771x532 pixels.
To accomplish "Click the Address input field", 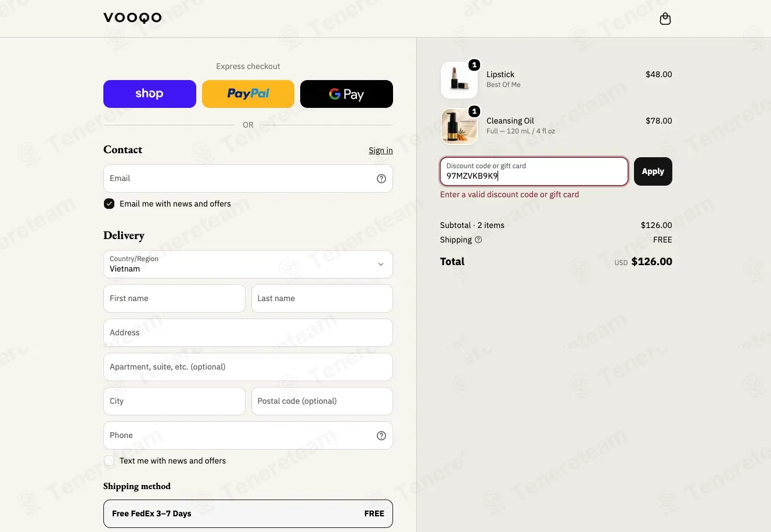I will pos(248,332).
